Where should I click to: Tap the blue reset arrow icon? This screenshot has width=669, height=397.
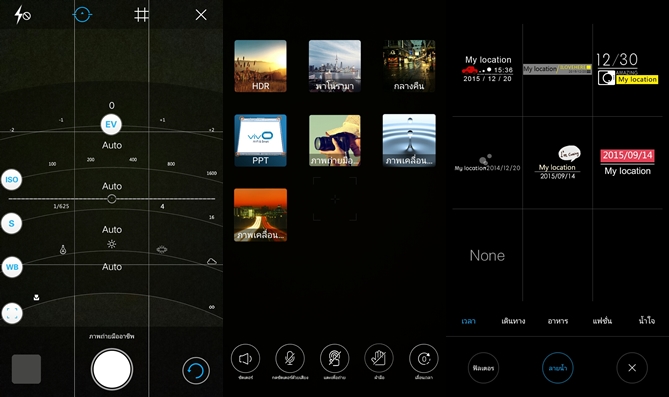point(196,371)
